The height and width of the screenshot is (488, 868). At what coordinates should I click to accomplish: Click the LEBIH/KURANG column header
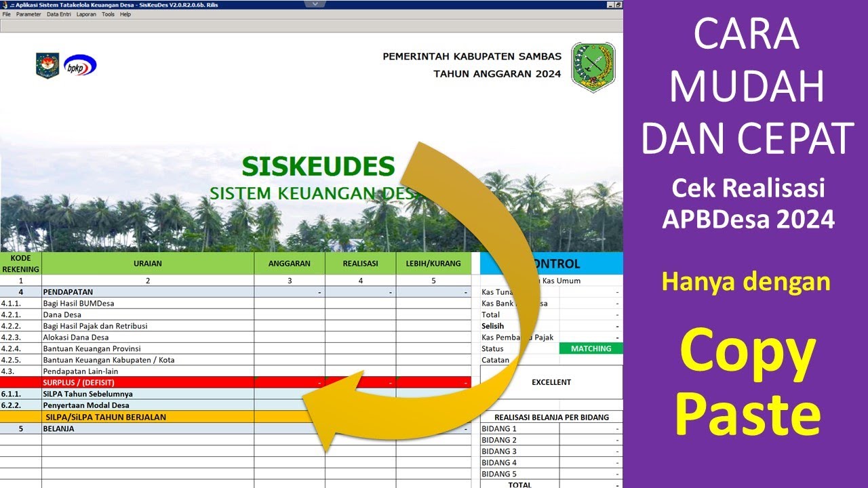coord(433,264)
